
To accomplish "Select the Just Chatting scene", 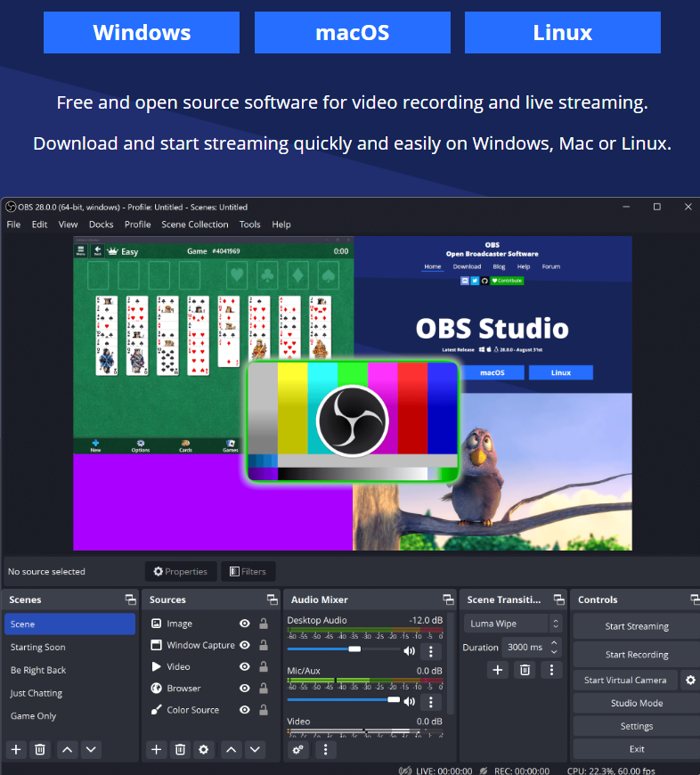I will tap(69, 693).
